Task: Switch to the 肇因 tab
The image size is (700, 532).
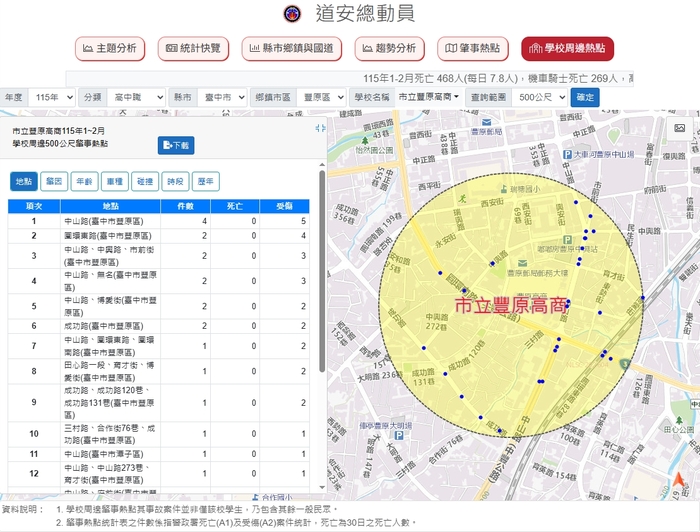Action: tap(54, 181)
